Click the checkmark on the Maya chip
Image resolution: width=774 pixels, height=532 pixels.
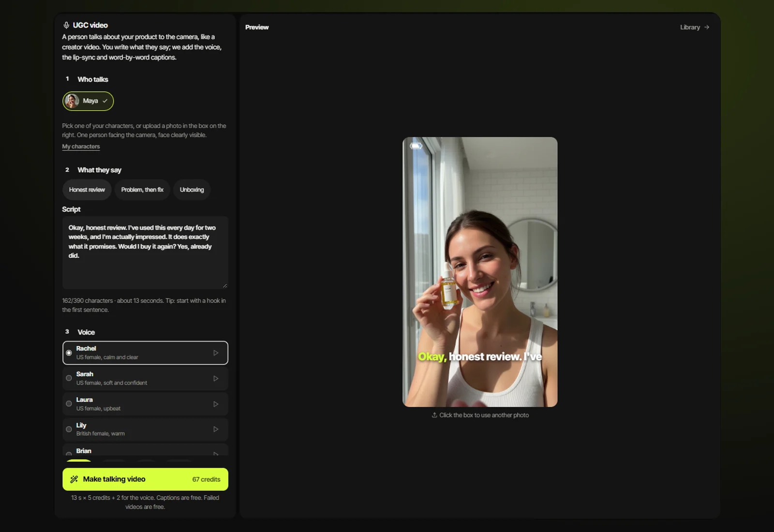point(105,101)
